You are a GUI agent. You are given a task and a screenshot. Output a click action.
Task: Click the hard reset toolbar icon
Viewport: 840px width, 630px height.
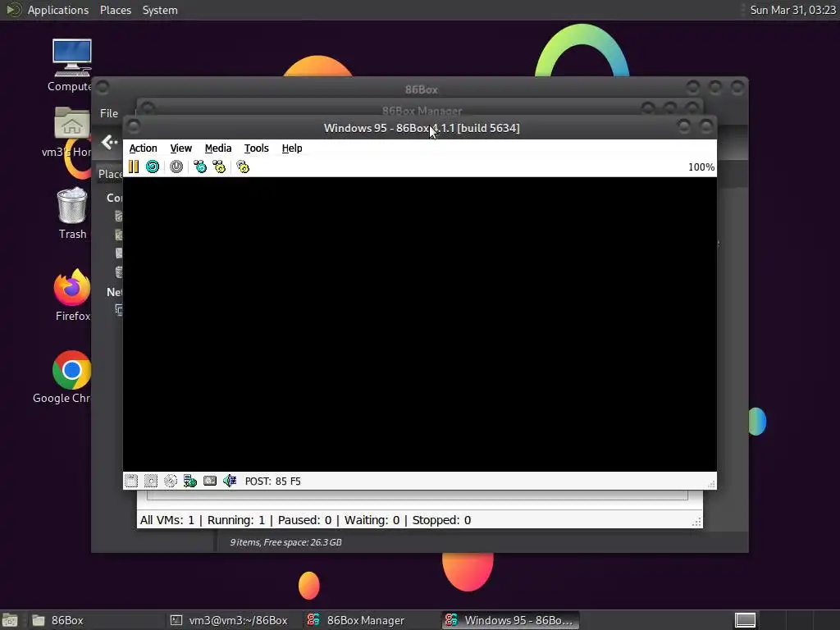point(153,167)
